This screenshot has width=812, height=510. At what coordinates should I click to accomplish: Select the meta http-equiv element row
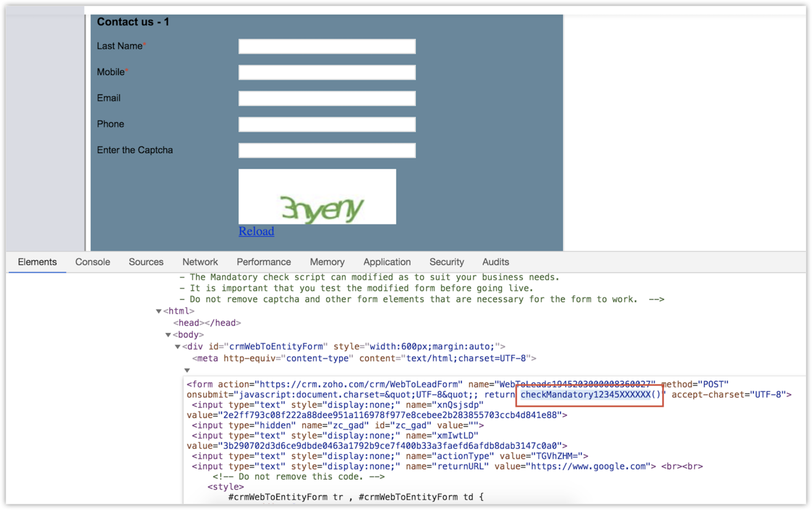click(x=364, y=358)
